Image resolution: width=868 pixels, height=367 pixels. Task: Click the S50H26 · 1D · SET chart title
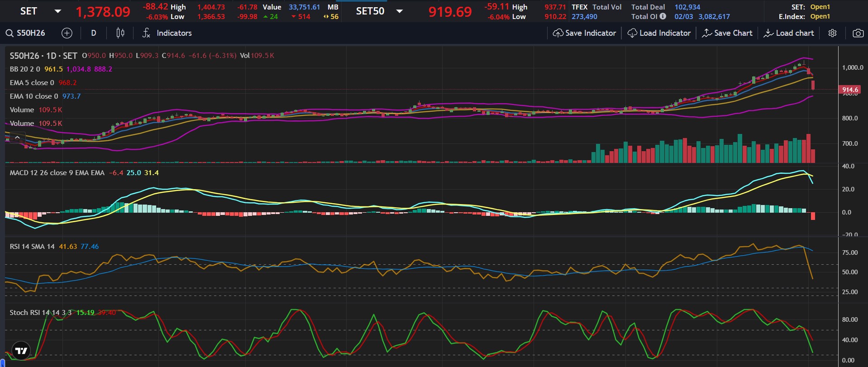click(x=43, y=56)
